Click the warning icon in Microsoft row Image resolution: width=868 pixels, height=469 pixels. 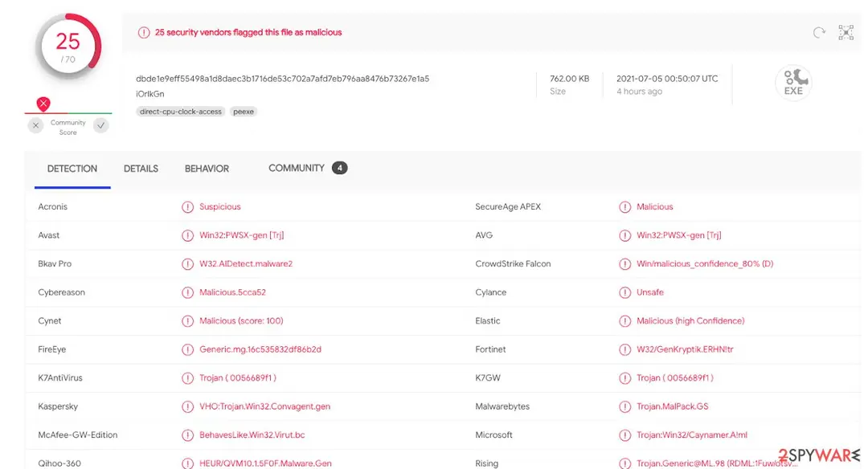click(625, 435)
